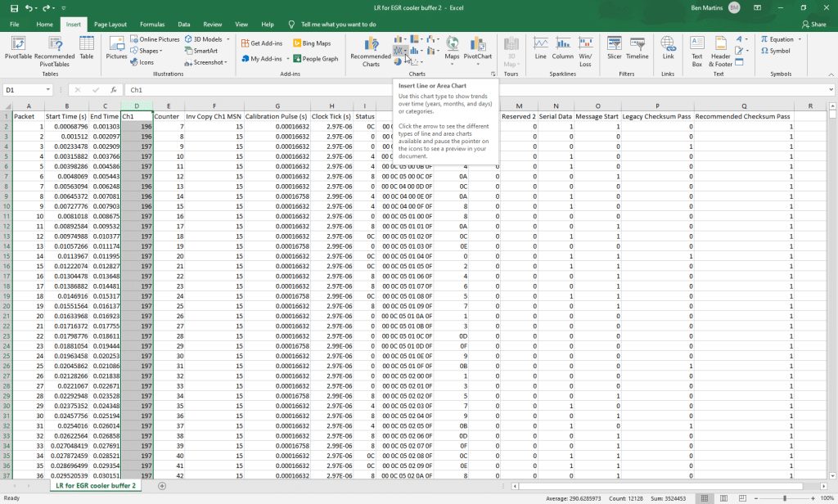838x504 pixels.
Task: Switch to Formulas tab
Action: tap(152, 24)
